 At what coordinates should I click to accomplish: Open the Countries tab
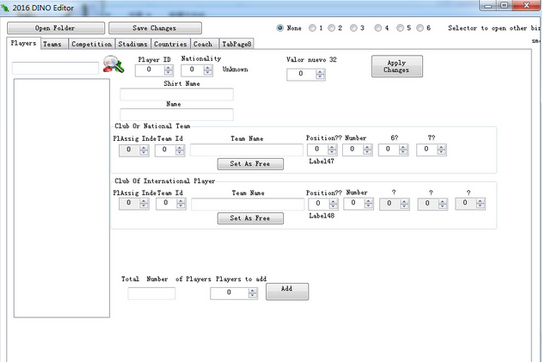(x=170, y=44)
